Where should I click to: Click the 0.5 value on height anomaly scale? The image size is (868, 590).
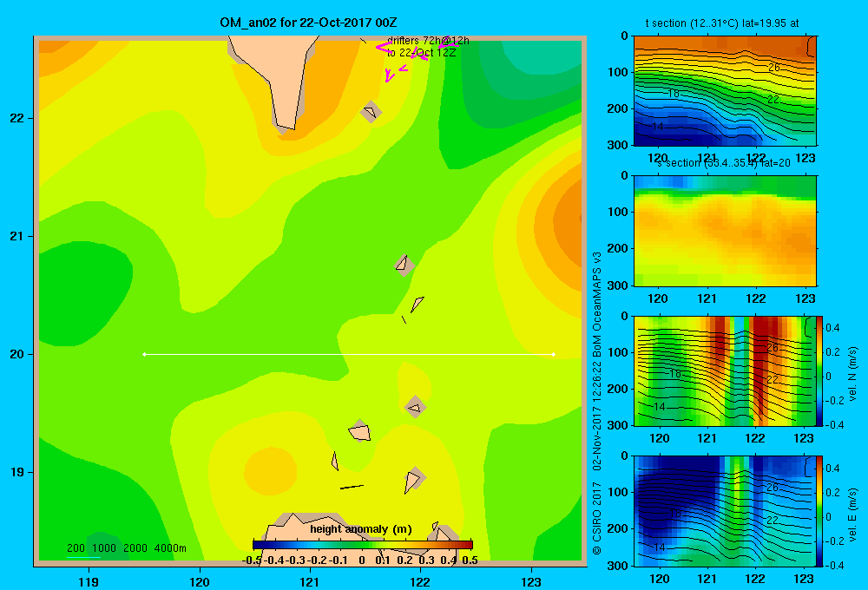(470, 560)
